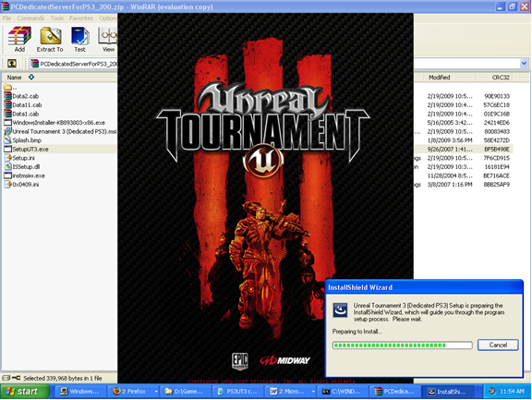The width and height of the screenshot is (532, 400).
Task: Open the Windows Start menu
Action: pyautogui.click(x=25, y=392)
